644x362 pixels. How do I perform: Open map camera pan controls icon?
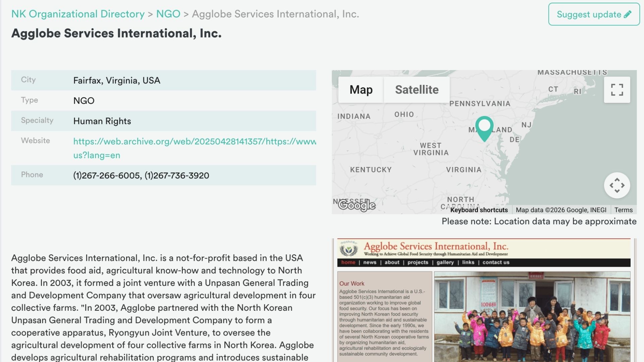point(617,185)
